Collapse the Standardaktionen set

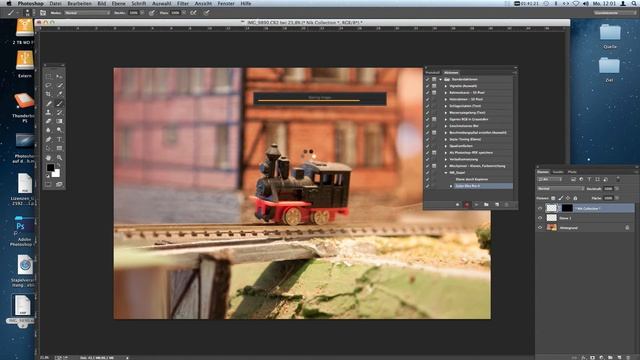(x=441, y=79)
